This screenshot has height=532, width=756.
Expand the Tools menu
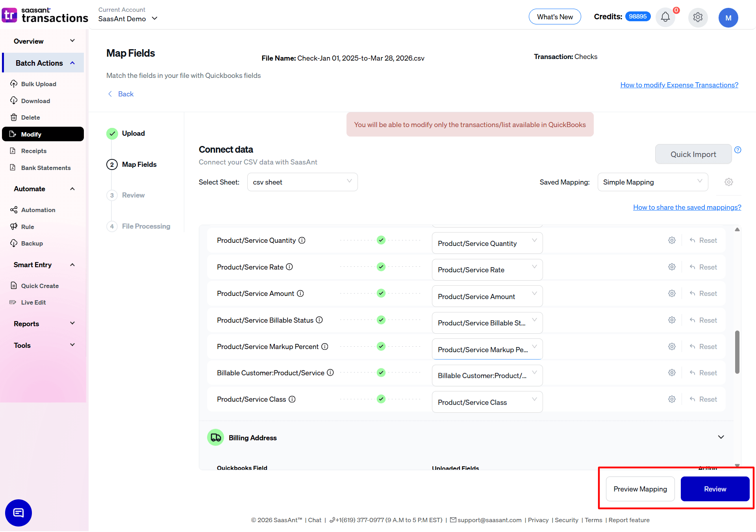(x=43, y=345)
